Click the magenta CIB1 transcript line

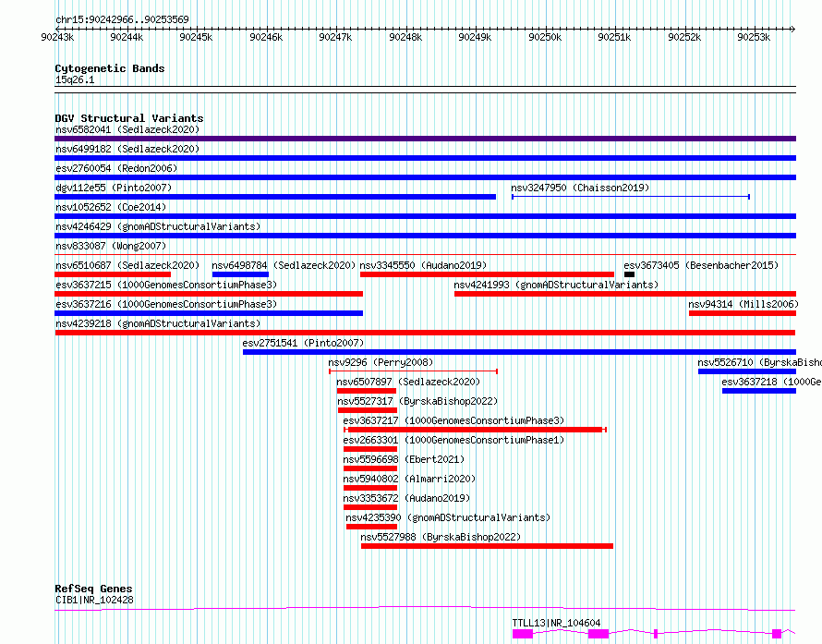pyautogui.click(x=425, y=608)
